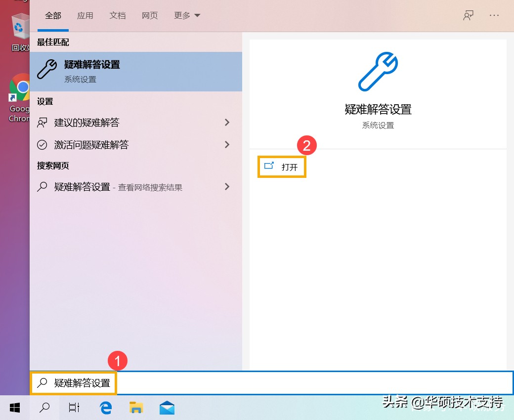Open the ellipsis options menu at top right

494,15
